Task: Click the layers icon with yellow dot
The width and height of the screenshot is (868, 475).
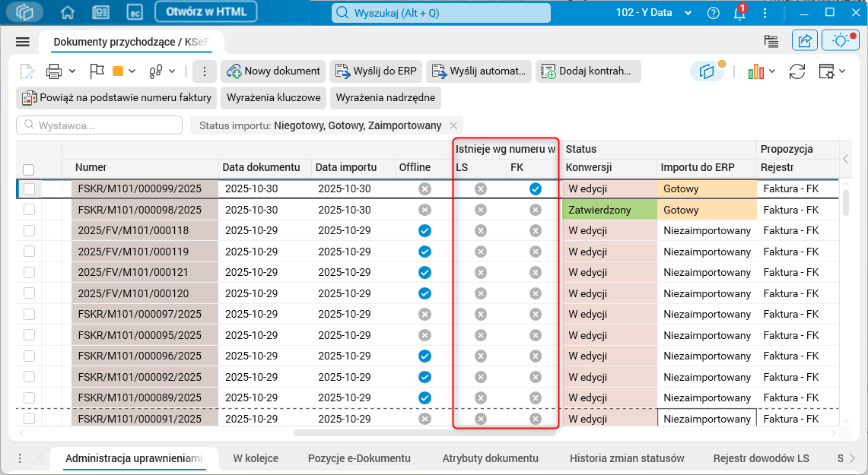Action: click(707, 71)
